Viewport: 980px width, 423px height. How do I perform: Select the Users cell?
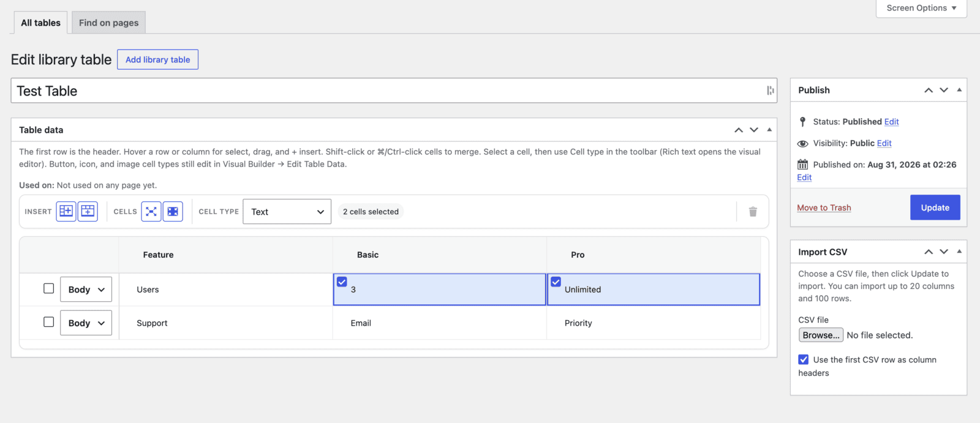(x=225, y=290)
